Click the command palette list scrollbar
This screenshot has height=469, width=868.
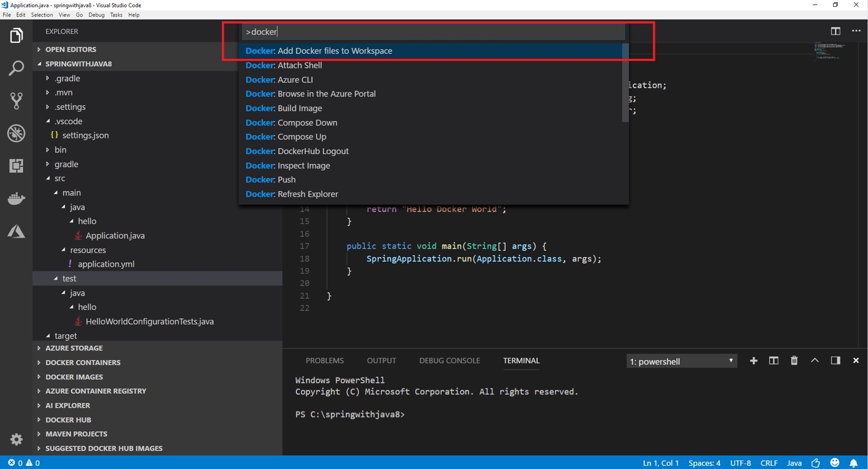pos(625,83)
